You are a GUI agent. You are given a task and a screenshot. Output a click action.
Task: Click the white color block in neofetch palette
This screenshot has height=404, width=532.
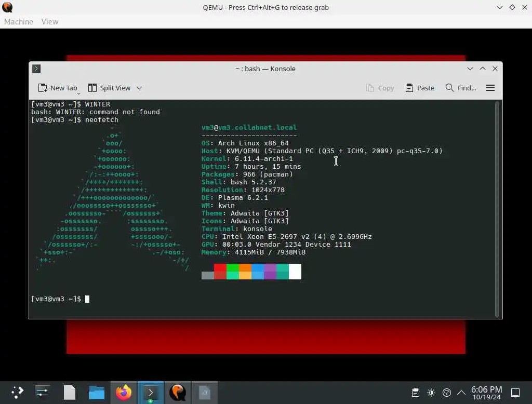pyautogui.click(x=295, y=272)
